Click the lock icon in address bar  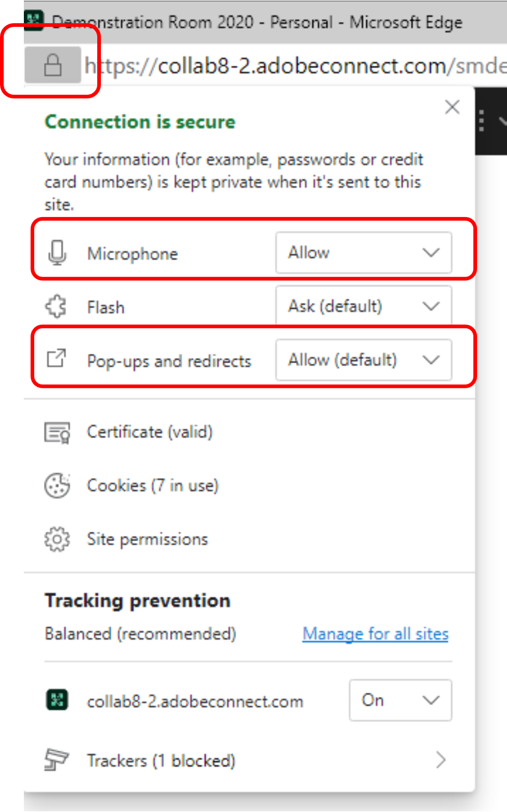[x=53, y=65]
